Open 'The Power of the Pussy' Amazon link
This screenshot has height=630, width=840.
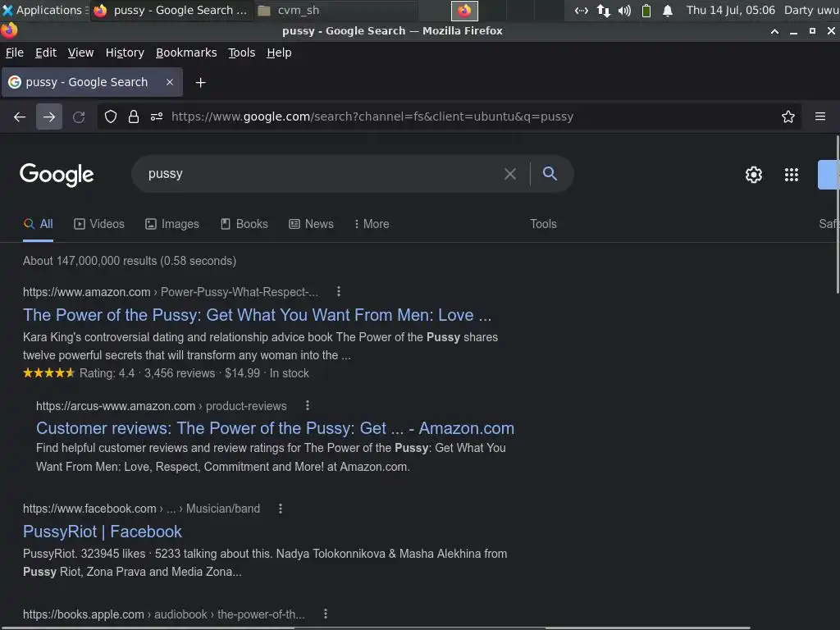tap(257, 315)
